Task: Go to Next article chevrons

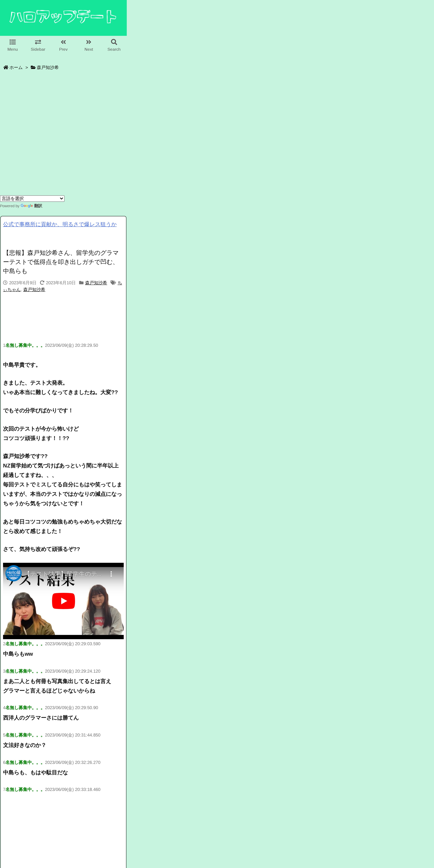Action: (89, 42)
